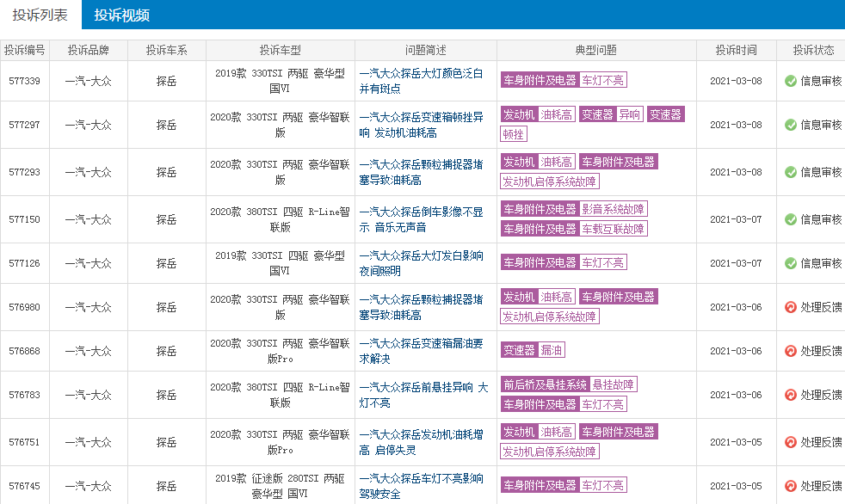This screenshot has height=504, width=845.
Task: Click green check icon for complaint 577126
Action: pos(791,263)
